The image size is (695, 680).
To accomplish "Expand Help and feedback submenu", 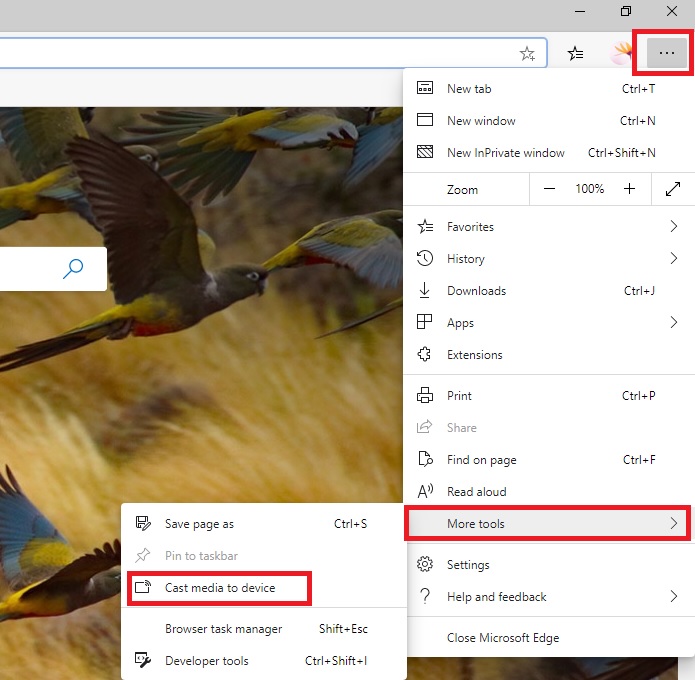I will [548, 597].
